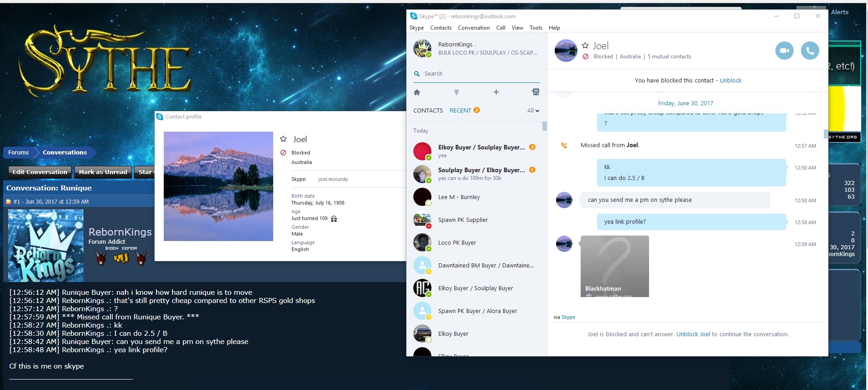Open the Blackhatman shared contact card
Screen dimensions: 868x390
coord(615,266)
